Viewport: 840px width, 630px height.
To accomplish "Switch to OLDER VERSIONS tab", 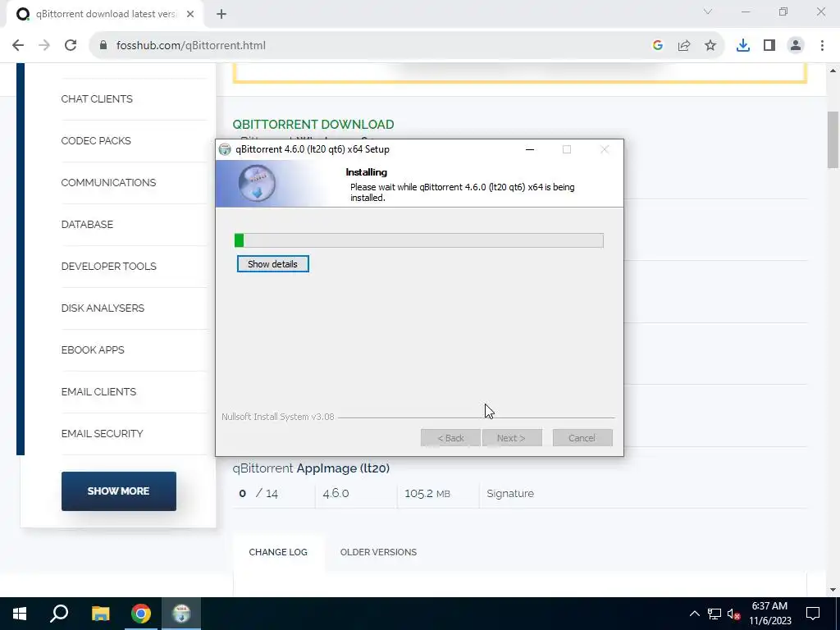I will click(x=378, y=552).
